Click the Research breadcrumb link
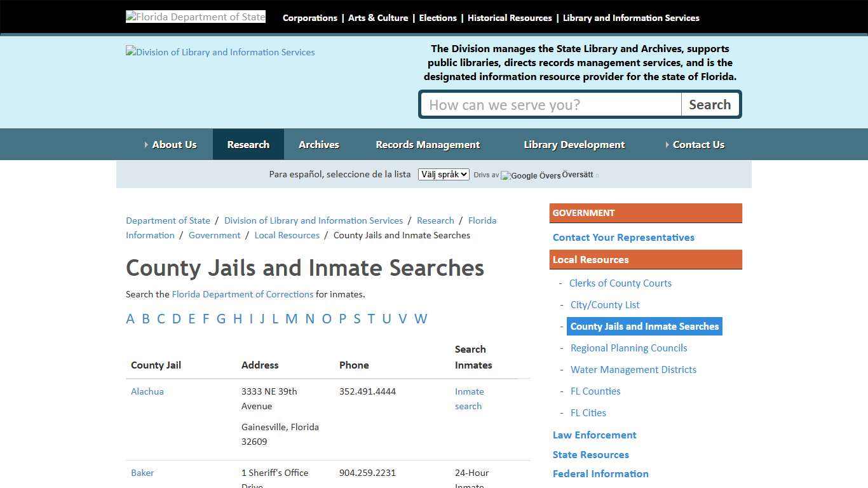Viewport: 868px width, 488px height. 435,220
